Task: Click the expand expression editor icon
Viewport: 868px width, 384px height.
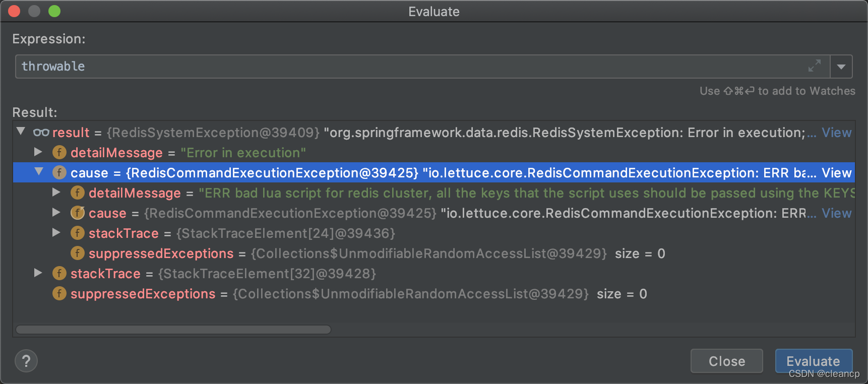Action: click(815, 66)
